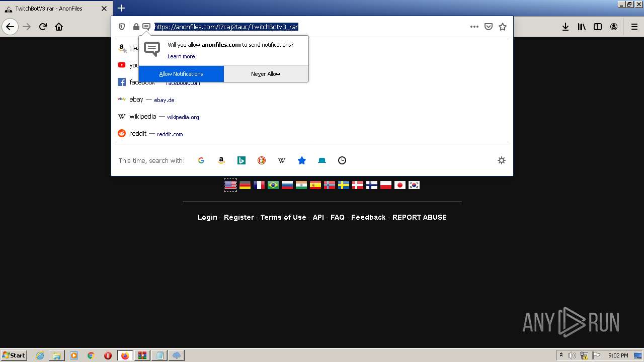This screenshot has width=644, height=362.
Task: Open the Firefox hamburger menu
Action: pos(634,27)
